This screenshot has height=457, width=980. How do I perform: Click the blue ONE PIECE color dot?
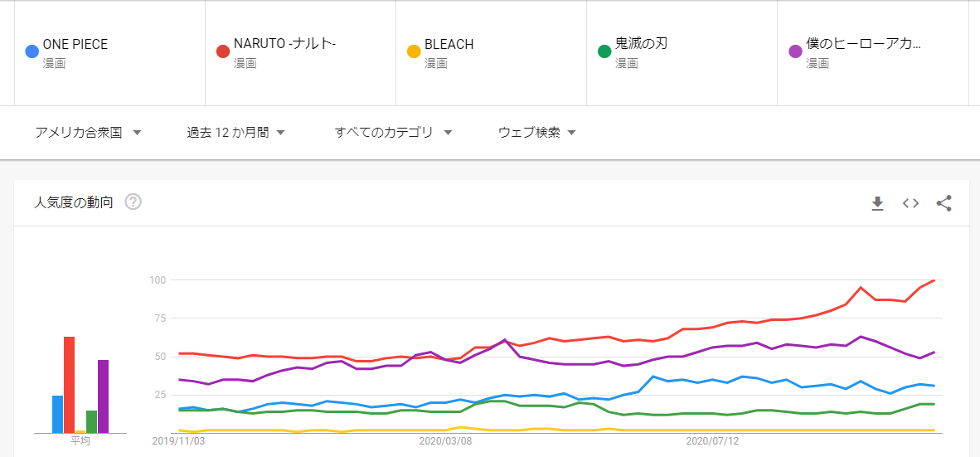coord(32,51)
